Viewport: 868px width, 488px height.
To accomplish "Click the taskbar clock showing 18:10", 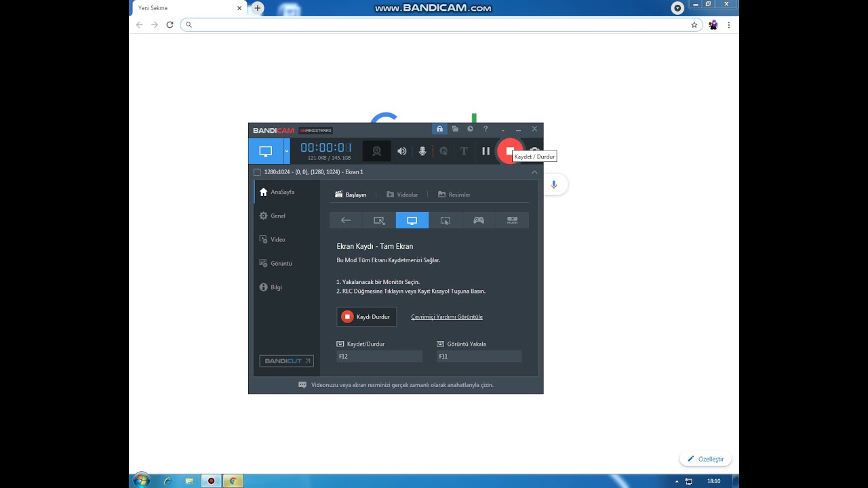I will (x=713, y=481).
